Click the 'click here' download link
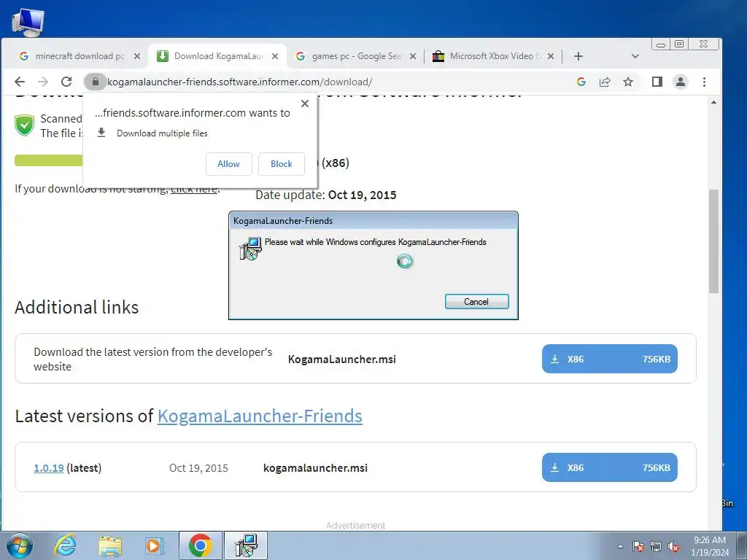This screenshot has width=747, height=560. coord(194,189)
